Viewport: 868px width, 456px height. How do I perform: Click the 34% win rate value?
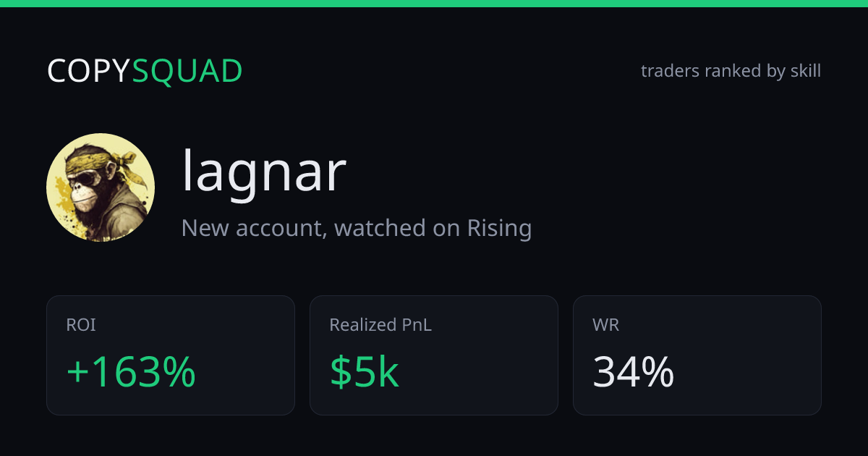(634, 373)
